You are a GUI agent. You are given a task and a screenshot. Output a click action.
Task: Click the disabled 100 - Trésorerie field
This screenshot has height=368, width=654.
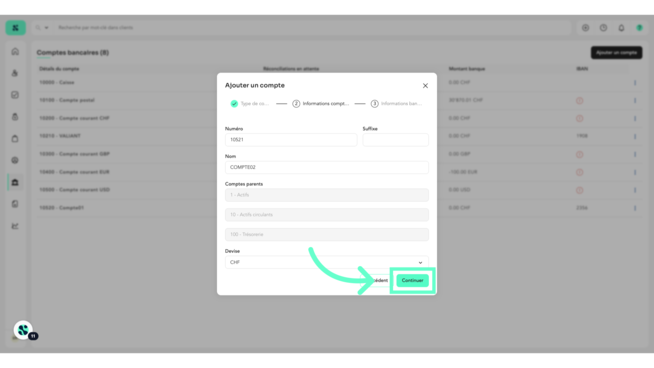(327, 234)
